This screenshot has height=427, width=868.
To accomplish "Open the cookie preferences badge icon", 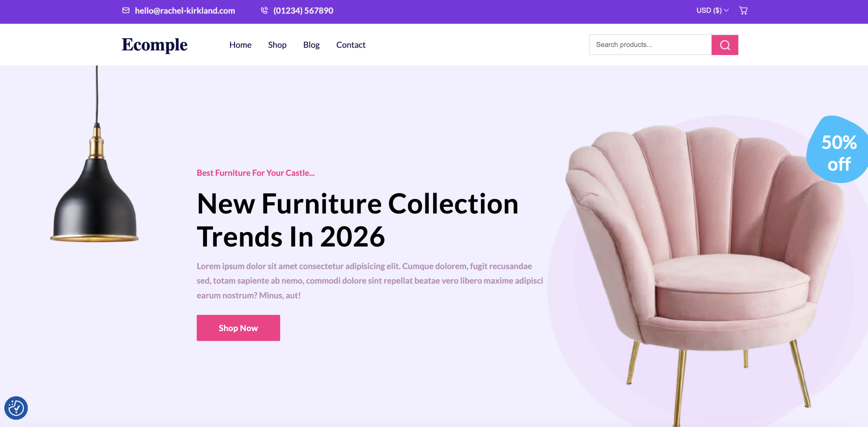I will [16, 408].
